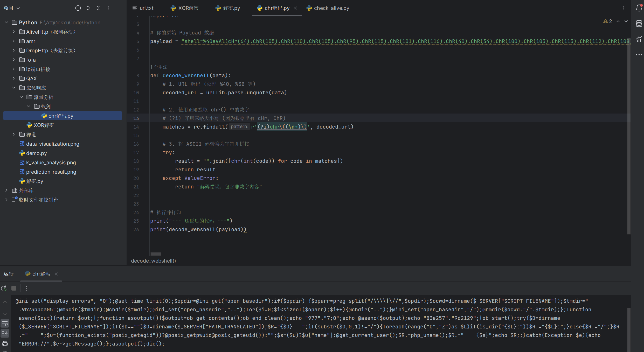Open demo.py in the project tree
This screenshot has width=644, height=352.
(36, 153)
